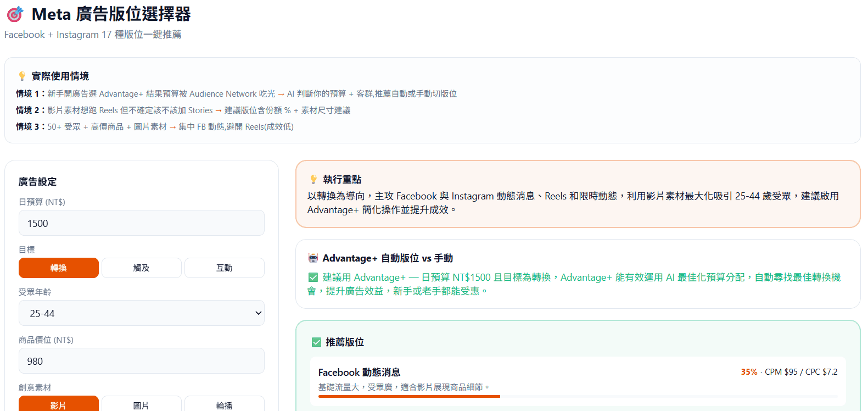Image resolution: width=868 pixels, height=411 pixels.
Task: Select 互動 as the ad objective
Action: pyautogui.click(x=225, y=268)
